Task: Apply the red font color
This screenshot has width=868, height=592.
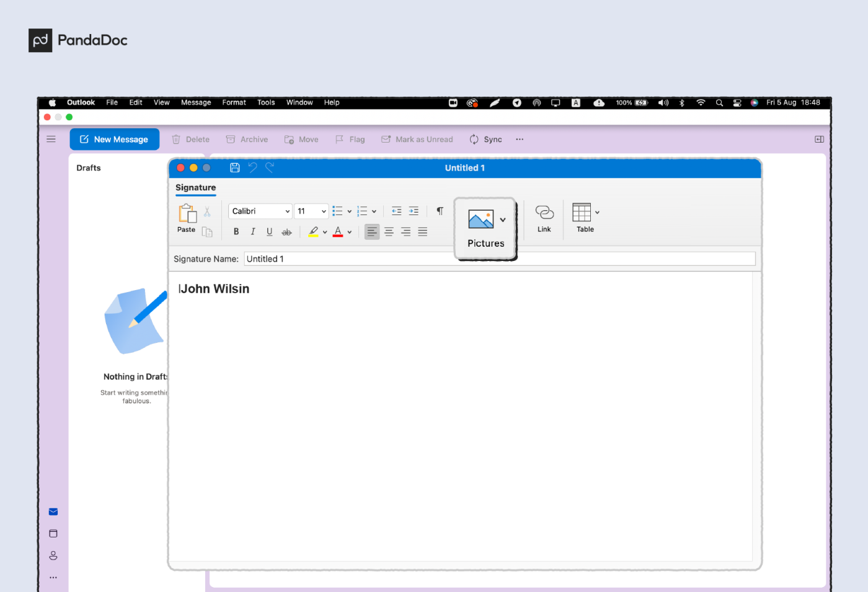Action: [x=338, y=232]
